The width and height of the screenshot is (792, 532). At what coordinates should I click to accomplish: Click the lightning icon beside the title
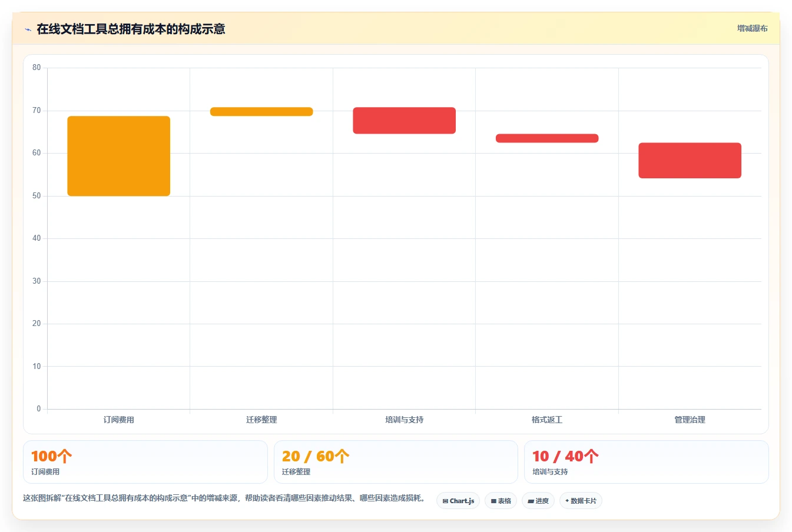pyautogui.click(x=28, y=29)
